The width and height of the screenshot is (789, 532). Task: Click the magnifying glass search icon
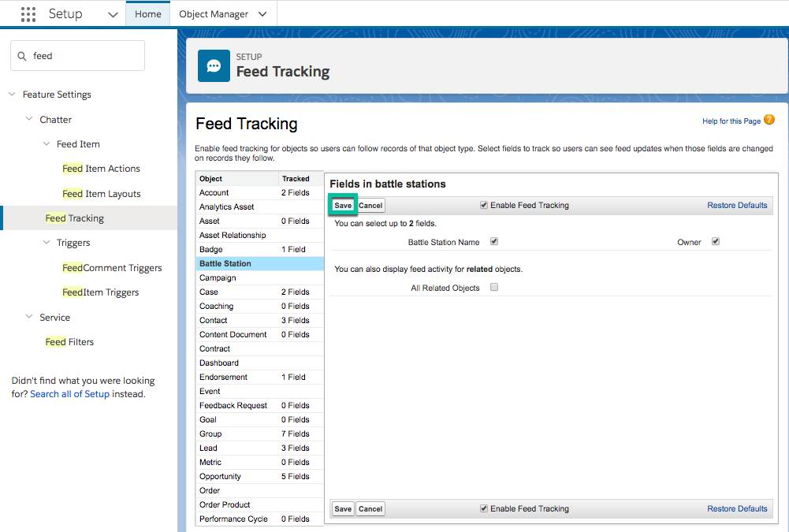(x=21, y=55)
